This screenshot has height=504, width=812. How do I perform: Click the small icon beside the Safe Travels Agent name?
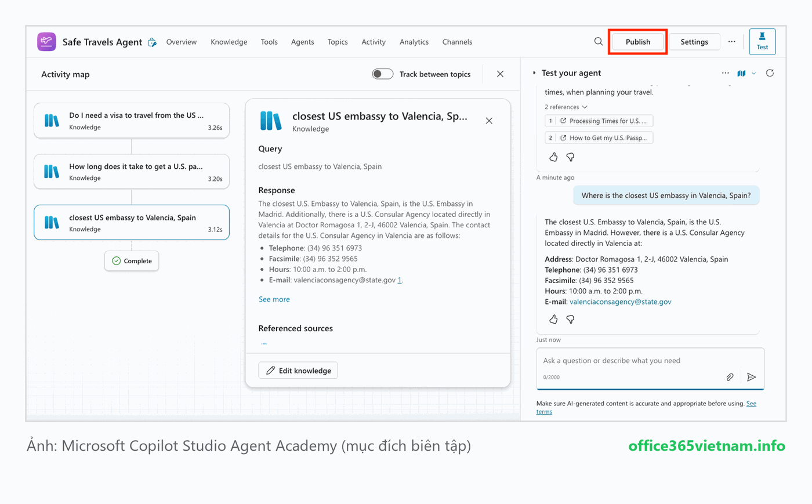(x=152, y=42)
